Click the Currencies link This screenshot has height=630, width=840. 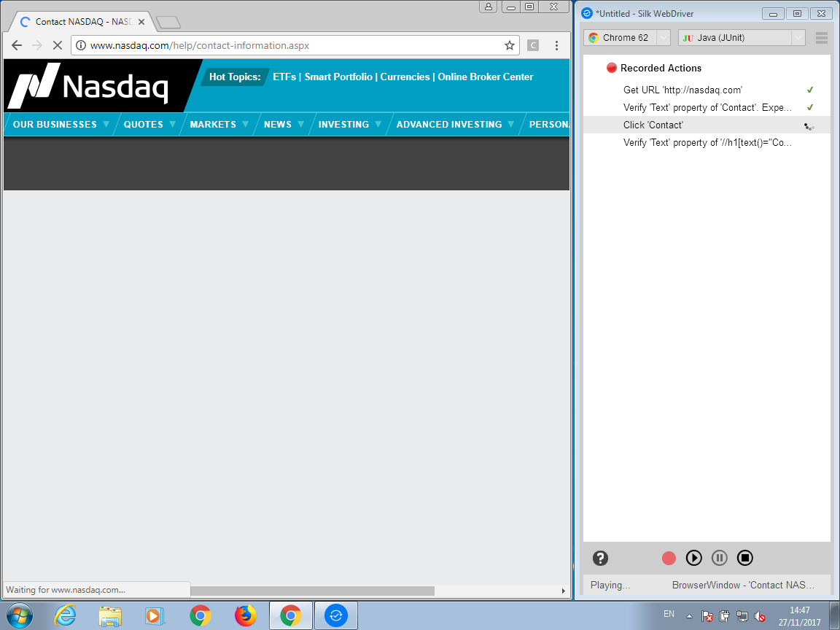[405, 77]
